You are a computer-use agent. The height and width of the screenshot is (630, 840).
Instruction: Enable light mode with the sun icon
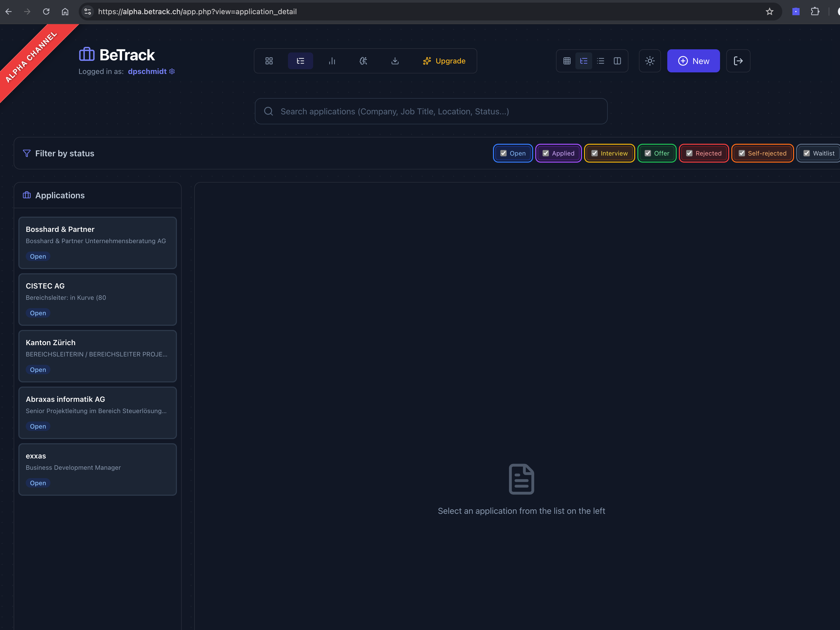tap(650, 61)
